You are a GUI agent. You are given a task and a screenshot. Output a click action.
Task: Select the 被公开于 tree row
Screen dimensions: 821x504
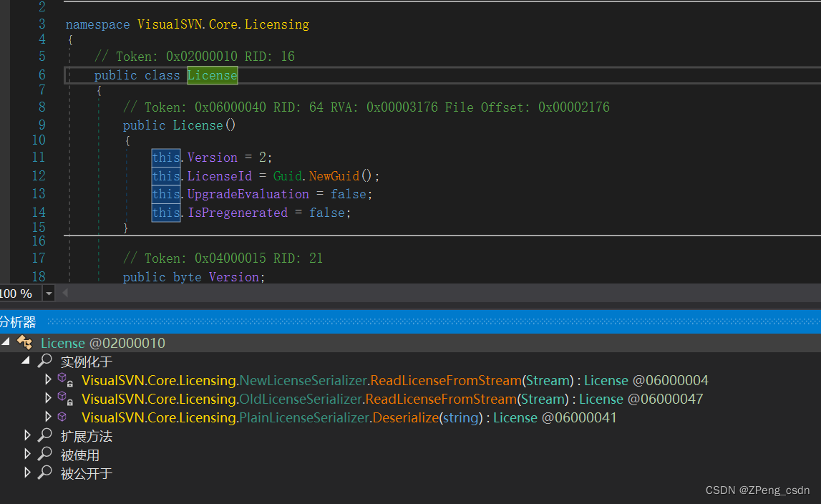tap(87, 474)
